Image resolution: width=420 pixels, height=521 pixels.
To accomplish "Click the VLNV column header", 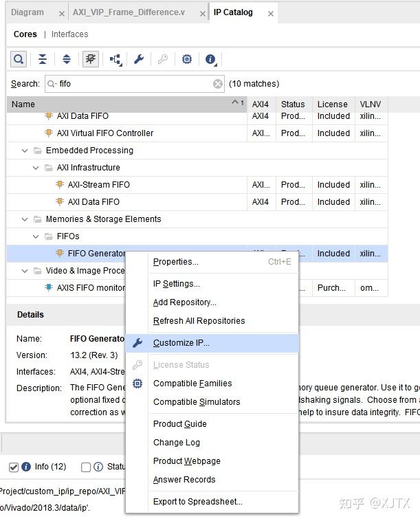I will pyautogui.click(x=371, y=104).
